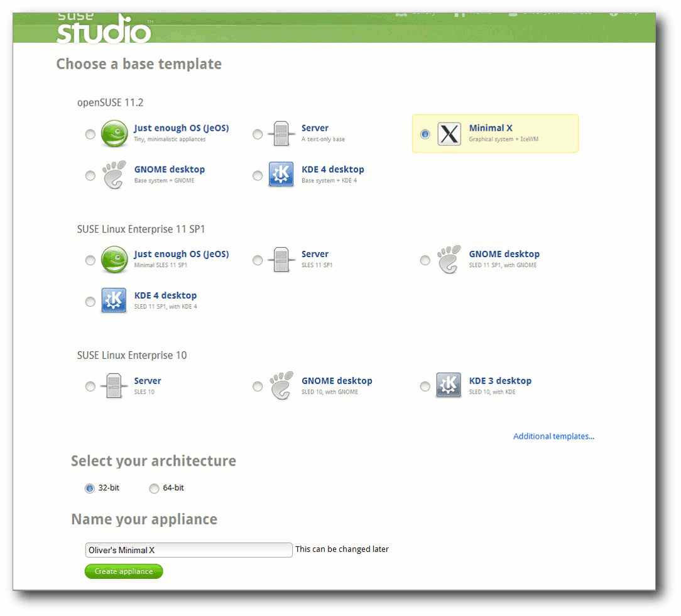Click 'SLED 10, with KDE' description
The height and width of the screenshot is (616, 681).
pos(492,392)
